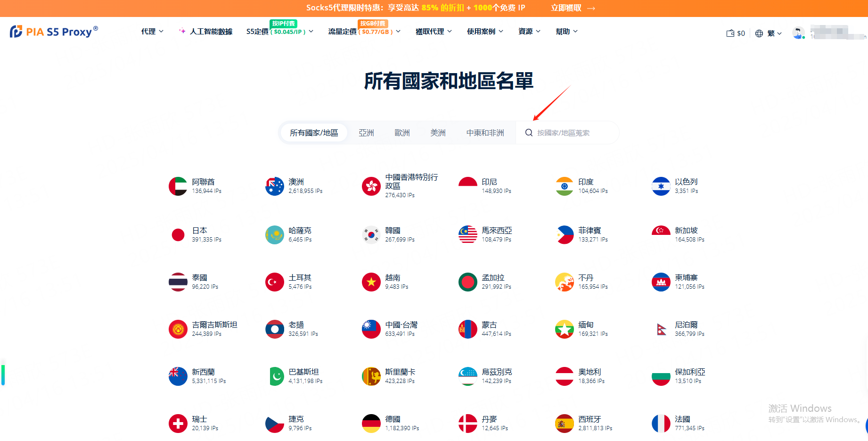Viewport: 868px width, 441px height.
Task: Open the 使用案例 dropdown menu
Action: [485, 32]
